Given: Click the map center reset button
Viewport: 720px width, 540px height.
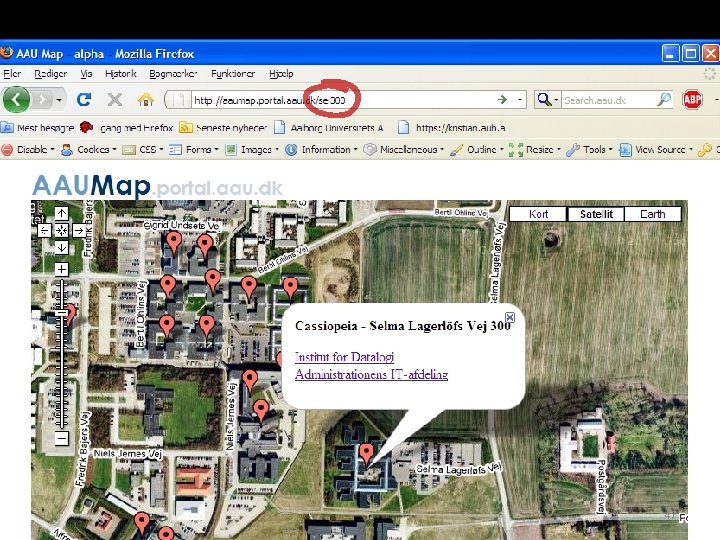Looking at the screenshot, I should tap(62, 231).
